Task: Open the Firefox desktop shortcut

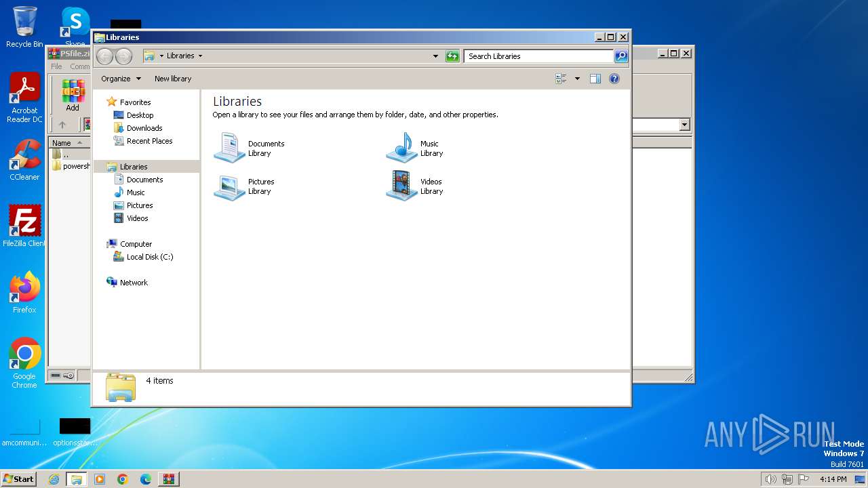Action: click(x=24, y=293)
